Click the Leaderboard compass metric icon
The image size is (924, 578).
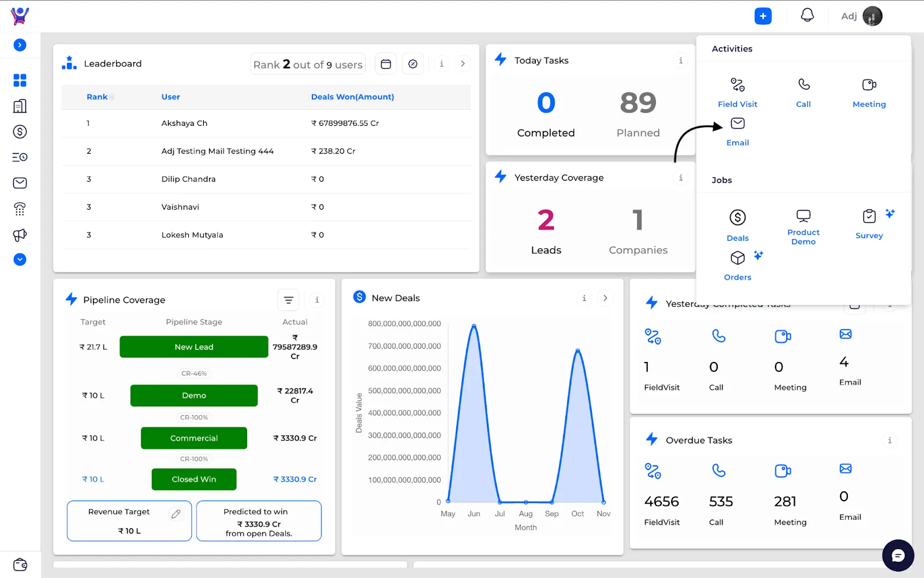tap(413, 64)
